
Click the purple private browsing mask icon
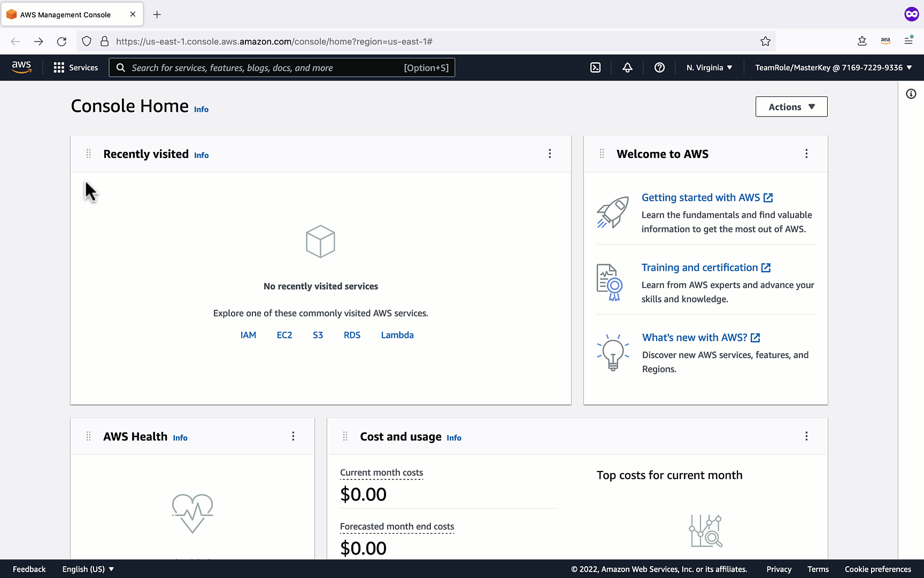pos(911,14)
